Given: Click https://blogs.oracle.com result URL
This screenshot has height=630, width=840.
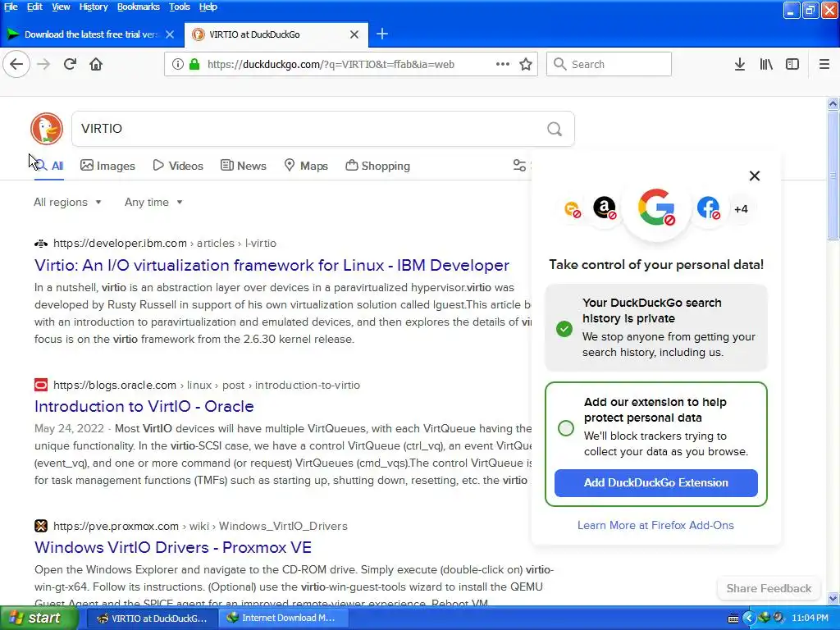Looking at the screenshot, I should 115,386.
